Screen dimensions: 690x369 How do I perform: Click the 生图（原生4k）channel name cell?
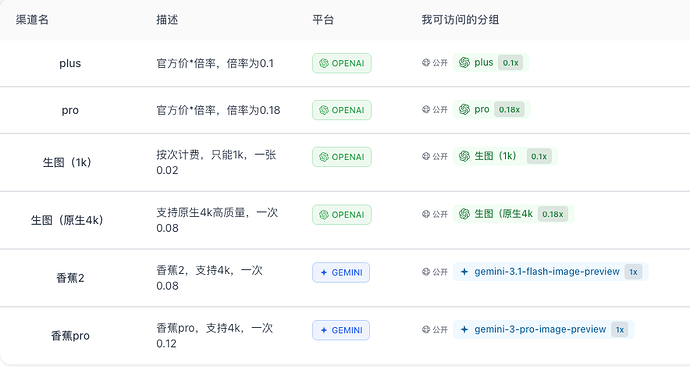pyautogui.click(x=67, y=220)
